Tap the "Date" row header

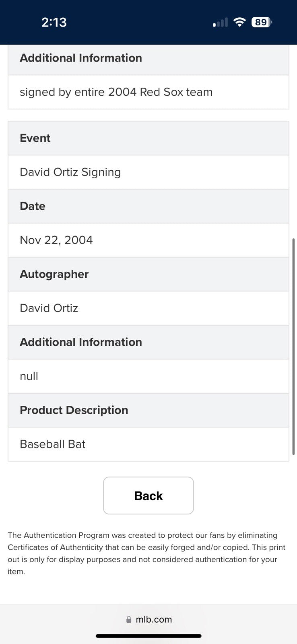[x=33, y=206]
